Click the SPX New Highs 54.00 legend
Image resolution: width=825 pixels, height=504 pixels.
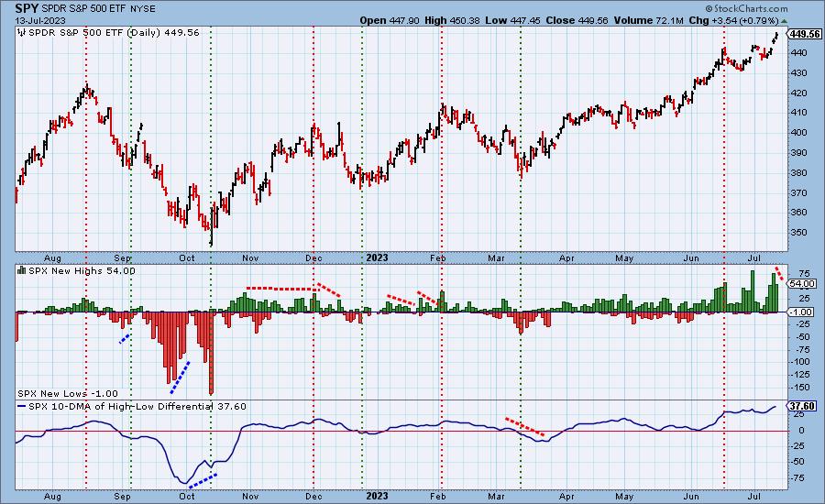(x=82, y=270)
